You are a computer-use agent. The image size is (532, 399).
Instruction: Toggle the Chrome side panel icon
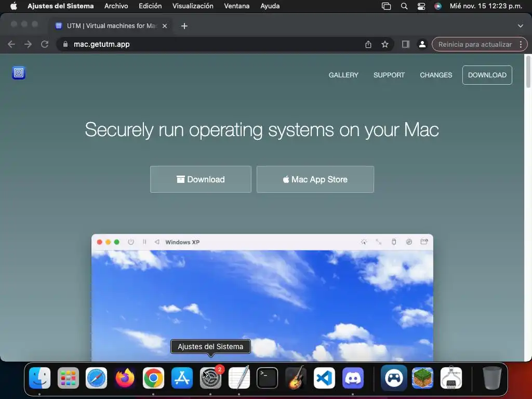point(405,44)
